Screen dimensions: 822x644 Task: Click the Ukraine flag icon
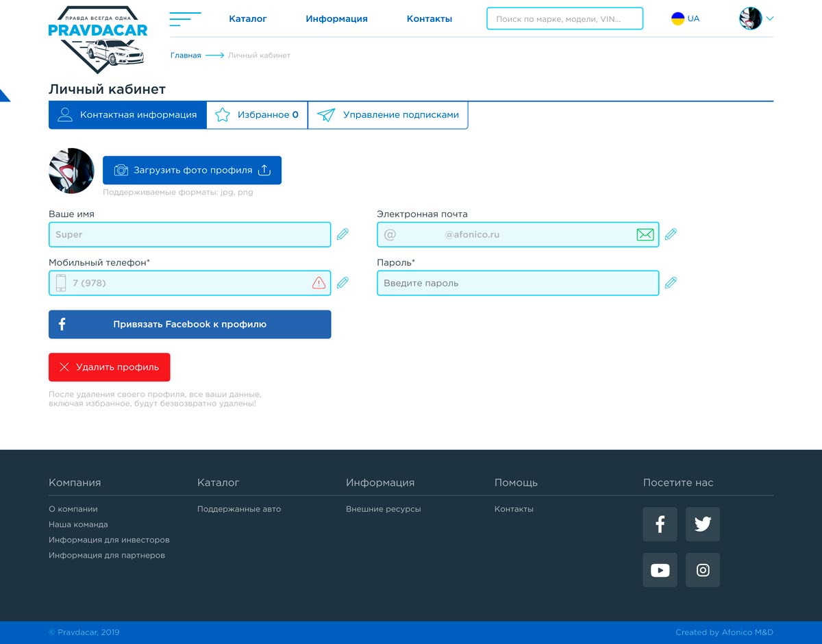coord(677,19)
